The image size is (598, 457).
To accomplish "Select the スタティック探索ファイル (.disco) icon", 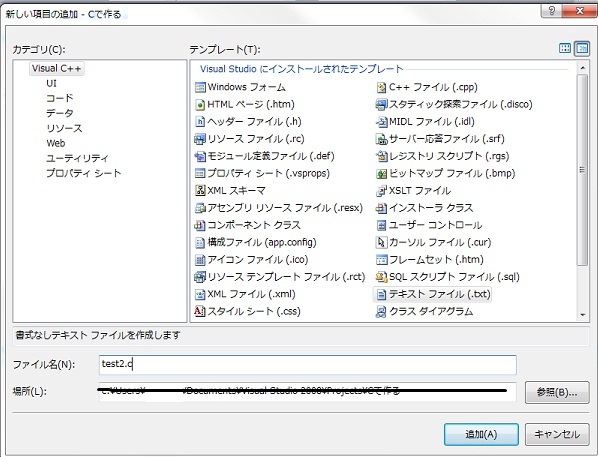I will tap(381, 105).
